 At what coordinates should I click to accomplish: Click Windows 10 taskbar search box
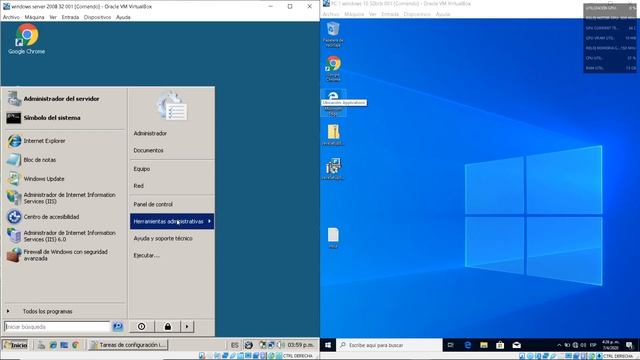click(x=389, y=345)
